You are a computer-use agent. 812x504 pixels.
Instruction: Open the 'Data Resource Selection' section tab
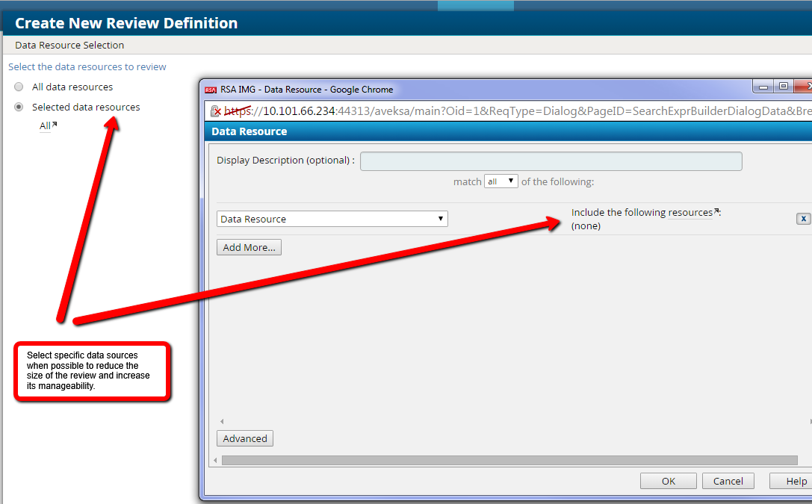tap(69, 45)
